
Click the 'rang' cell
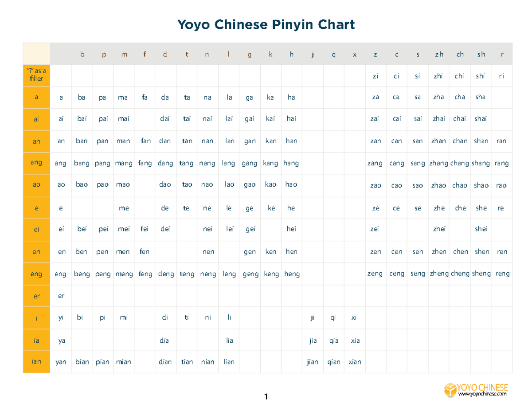pyautogui.click(x=501, y=163)
